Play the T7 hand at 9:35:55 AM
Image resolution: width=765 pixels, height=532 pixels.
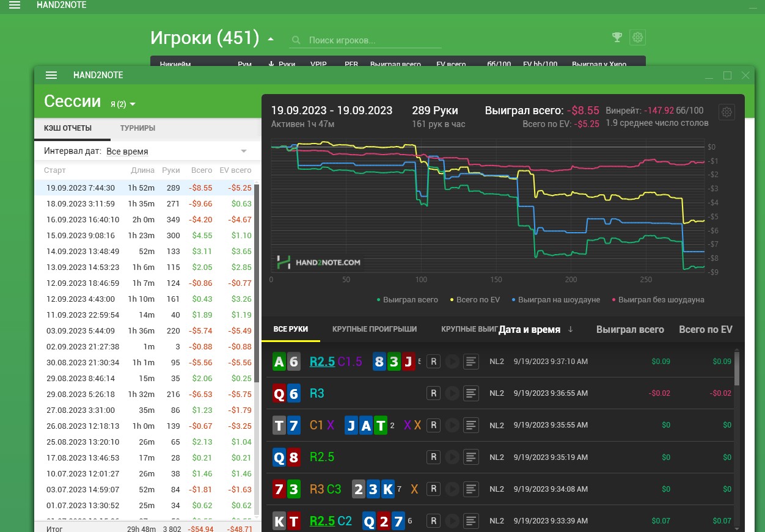(x=452, y=425)
